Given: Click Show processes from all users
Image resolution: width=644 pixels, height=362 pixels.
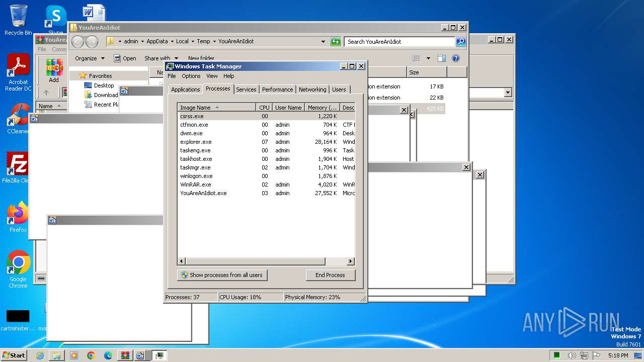Looking at the screenshot, I should click(x=222, y=275).
